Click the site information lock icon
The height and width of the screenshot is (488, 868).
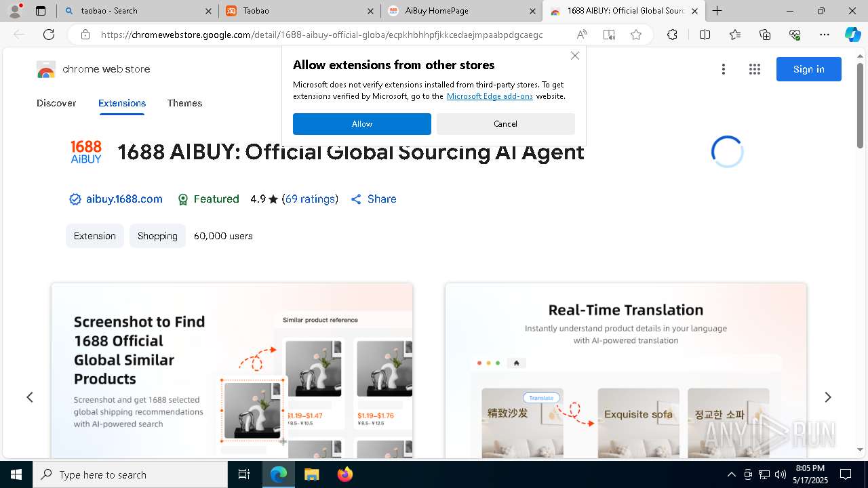[85, 35]
